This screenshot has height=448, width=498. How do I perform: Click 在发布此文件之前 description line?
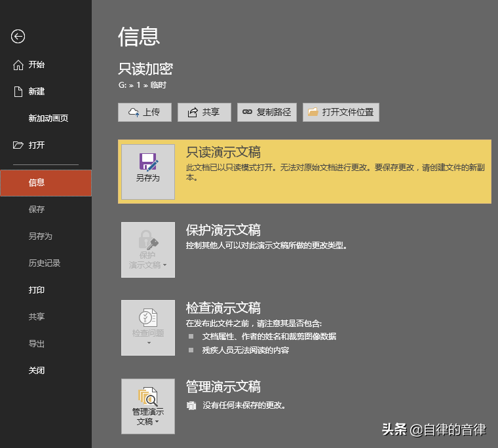click(254, 324)
